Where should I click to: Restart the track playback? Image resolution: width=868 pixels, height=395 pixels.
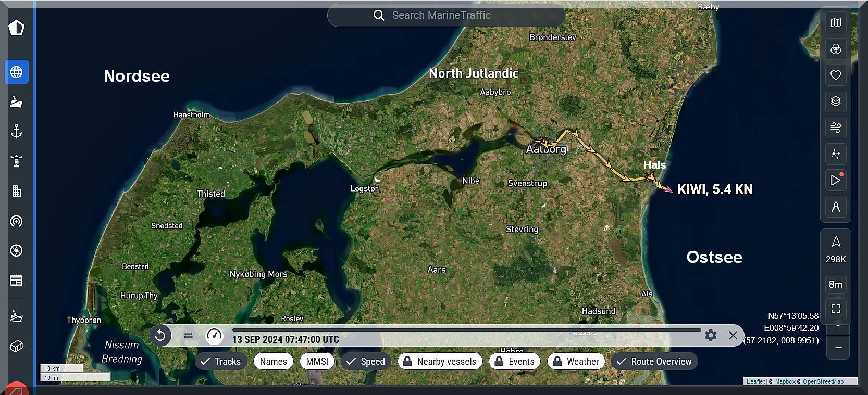click(x=160, y=336)
